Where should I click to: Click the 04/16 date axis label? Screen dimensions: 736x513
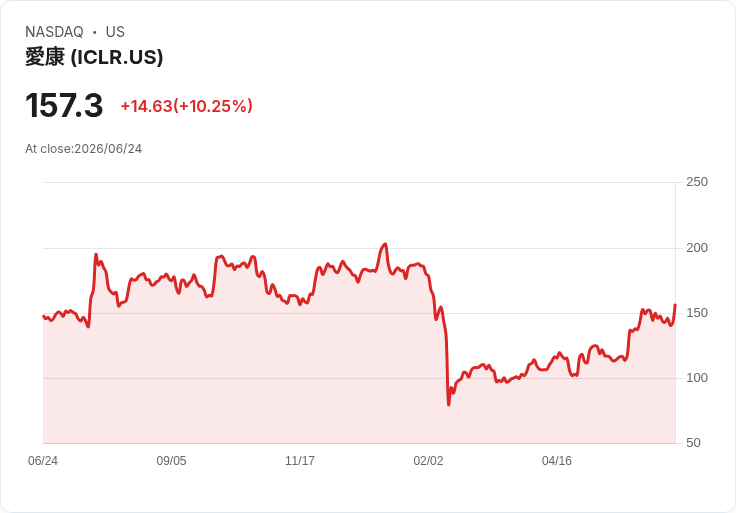[x=557, y=460]
